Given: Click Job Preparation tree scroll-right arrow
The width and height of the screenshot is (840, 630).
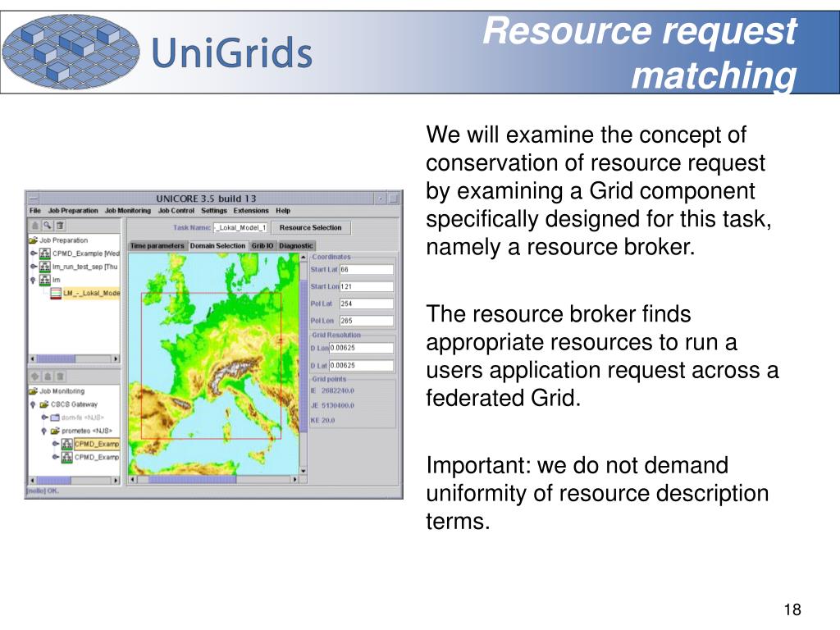Looking at the screenshot, I should [x=116, y=358].
